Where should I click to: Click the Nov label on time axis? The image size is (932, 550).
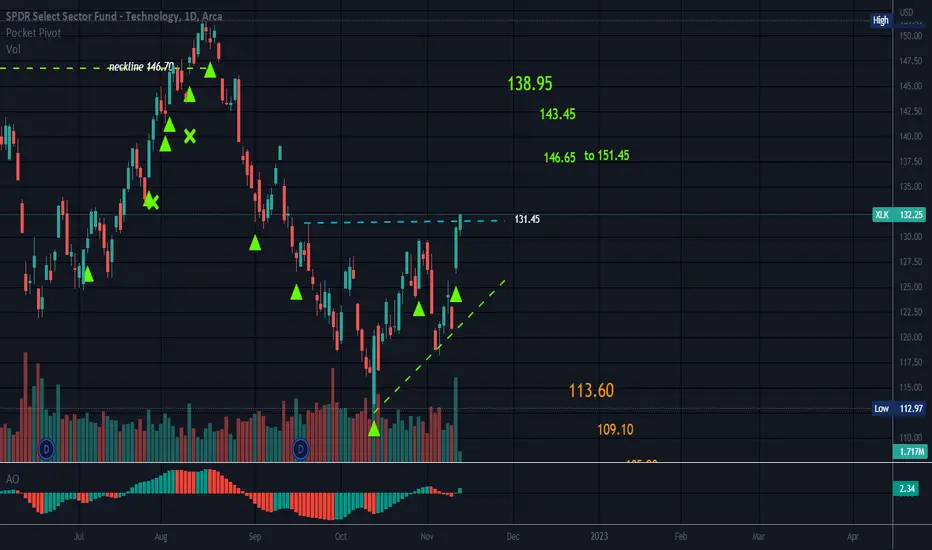click(x=427, y=536)
